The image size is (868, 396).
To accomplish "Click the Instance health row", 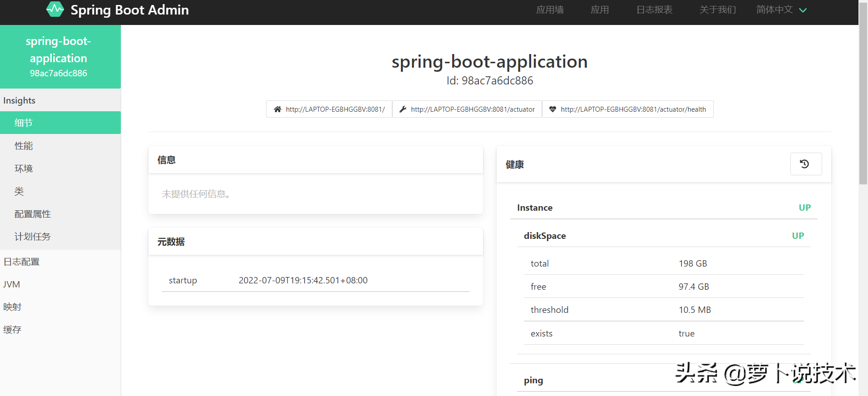I will [x=664, y=208].
